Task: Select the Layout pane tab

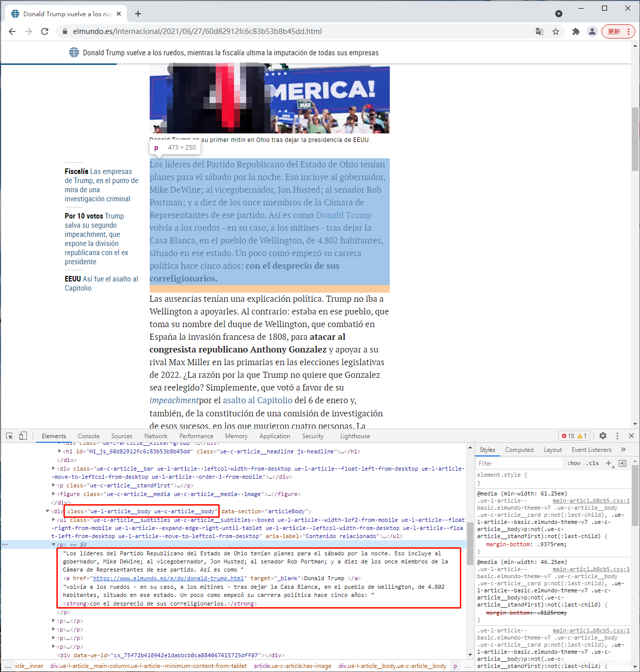Action: coord(553,450)
